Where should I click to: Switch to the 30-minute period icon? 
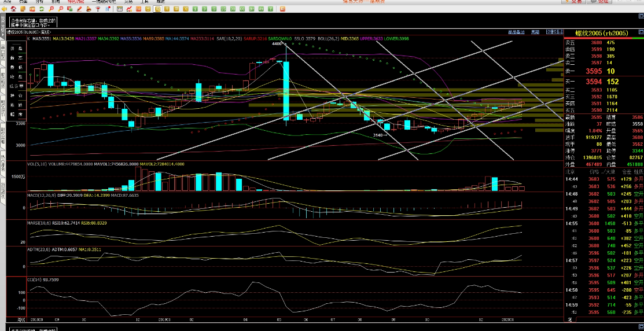233,9
